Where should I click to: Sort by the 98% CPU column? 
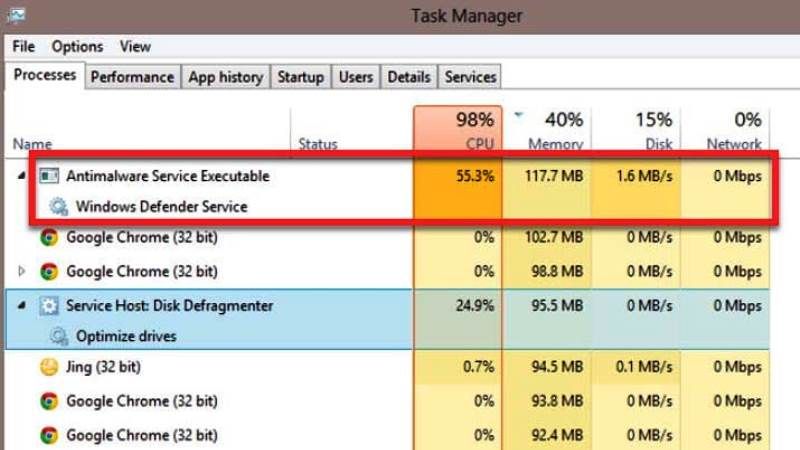pyautogui.click(x=458, y=130)
